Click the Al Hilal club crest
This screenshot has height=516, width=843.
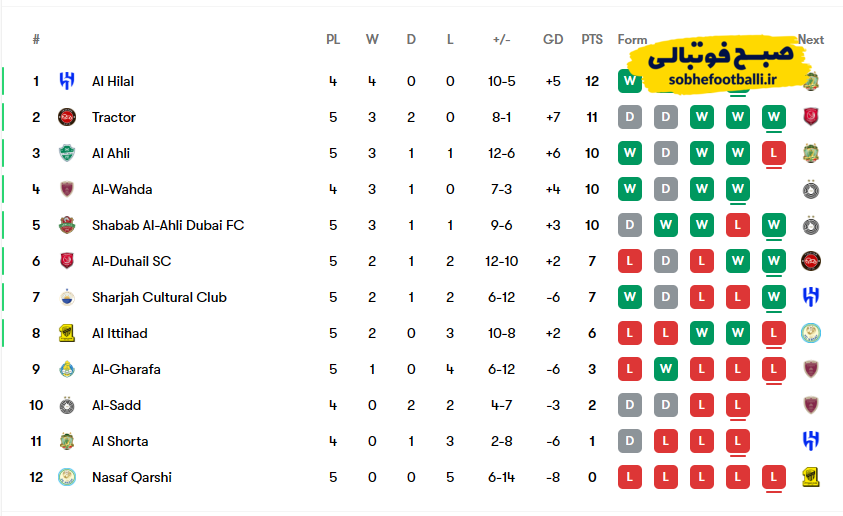point(67,81)
